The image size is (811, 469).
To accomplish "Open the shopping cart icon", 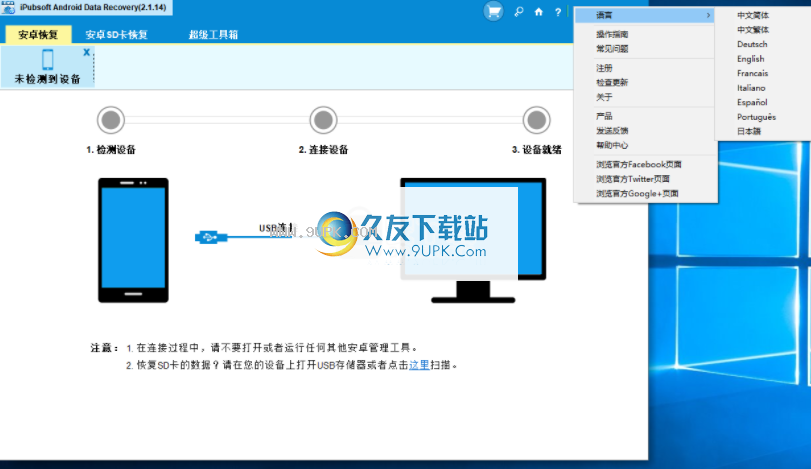I will pyautogui.click(x=493, y=11).
